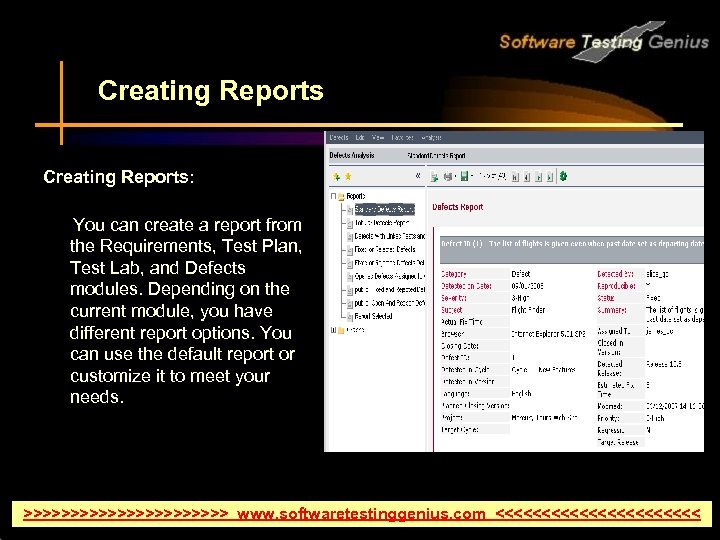Select the Reports folder in tree
The width and height of the screenshot is (720, 540).
pyautogui.click(x=355, y=196)
